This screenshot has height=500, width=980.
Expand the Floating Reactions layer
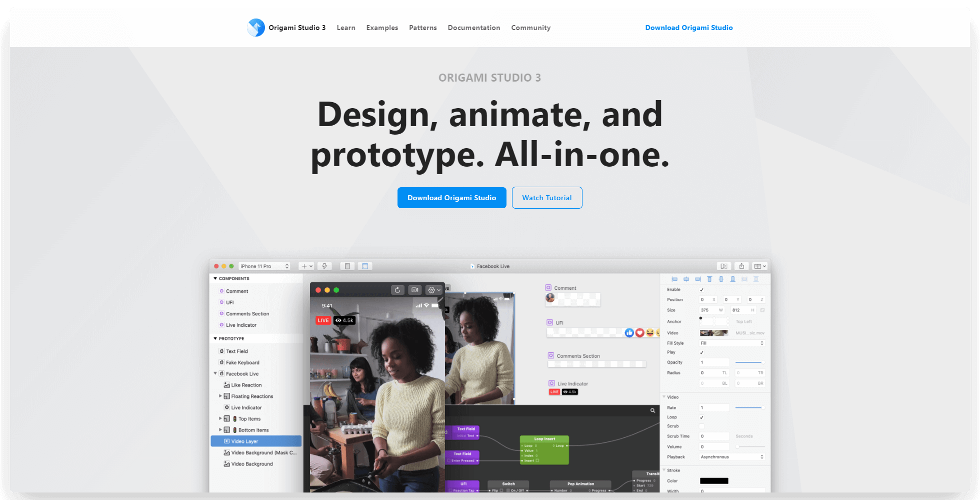pos(220,396)
